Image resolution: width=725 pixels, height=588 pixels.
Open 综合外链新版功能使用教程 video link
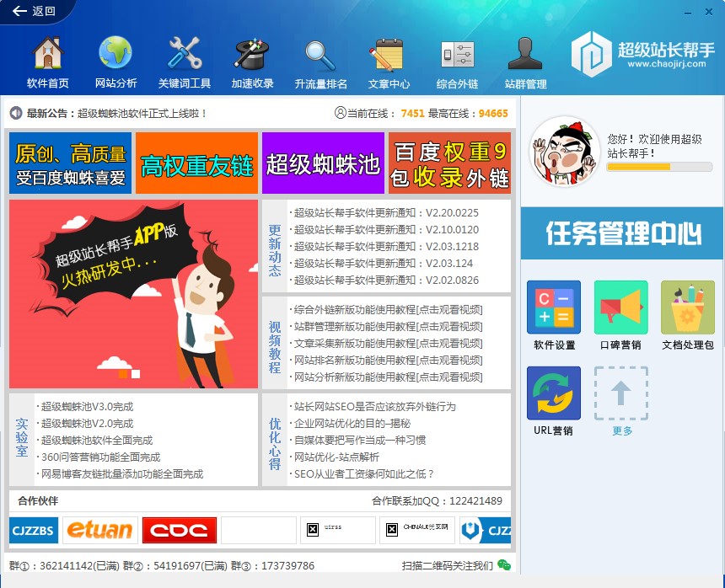pos(388,309)
